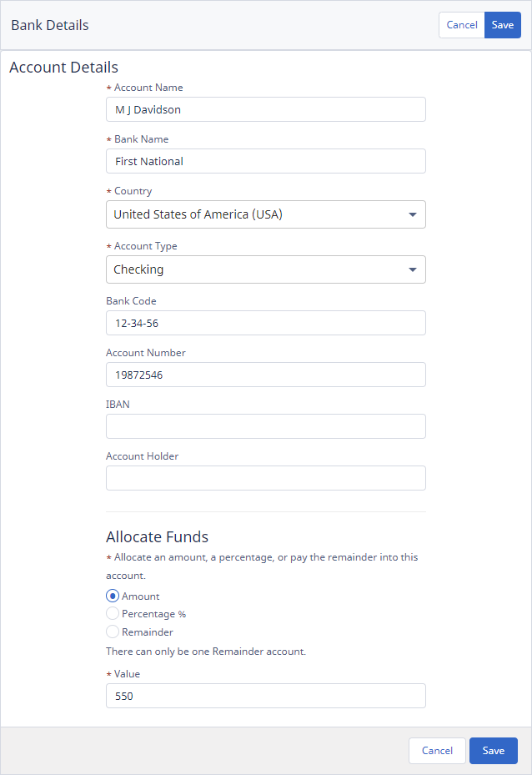Image resolution: width=532 pixels, height=775 pixels.
Task: Focus the Account Name field with M J Davidson
Action: pyautogui.click(x=265, y=109)
